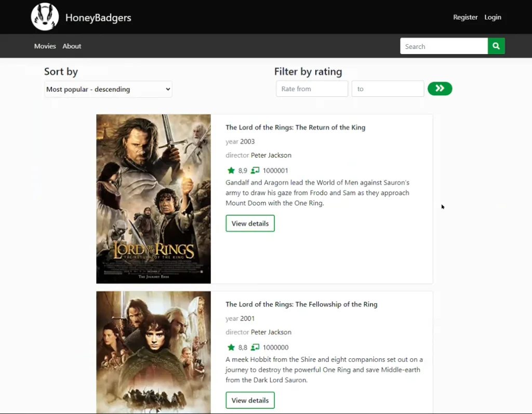Click the star icon next to 8,8
Image resolution: width=532 pixels, height=414 pixels.
[x=231, y=347]
